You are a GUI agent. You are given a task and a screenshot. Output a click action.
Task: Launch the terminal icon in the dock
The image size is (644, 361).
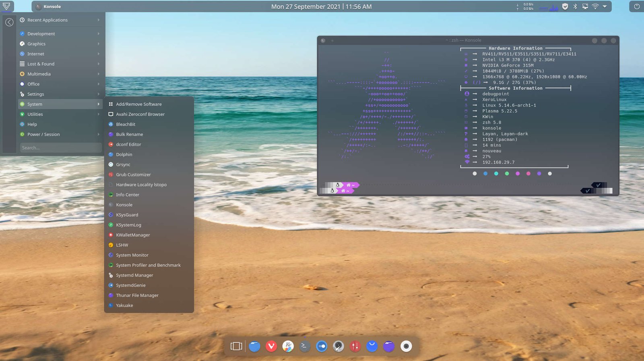(x=305, y=346)
